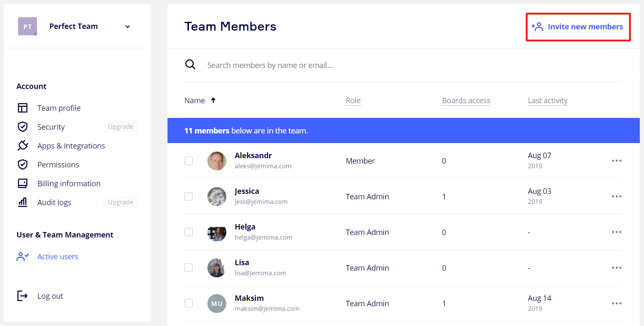This screenshot has width=644, height=326.
Task: Click the Billing information icon
Action: [x=23, y=183]
